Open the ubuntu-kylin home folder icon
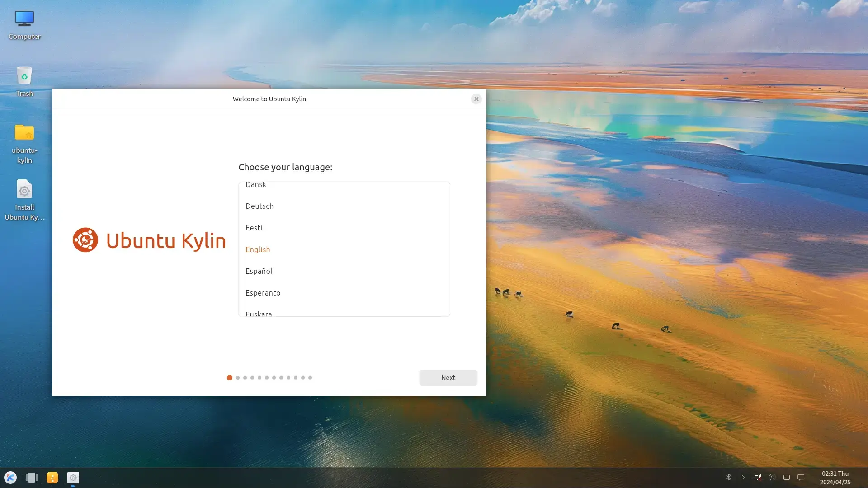 coord(24,144)
